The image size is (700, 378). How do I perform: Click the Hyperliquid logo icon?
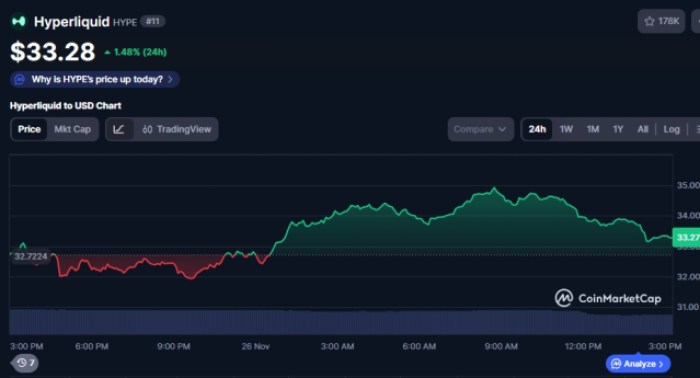18,21
